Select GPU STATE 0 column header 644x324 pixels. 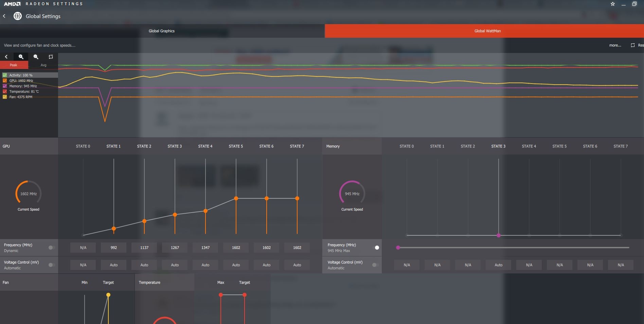83,146
